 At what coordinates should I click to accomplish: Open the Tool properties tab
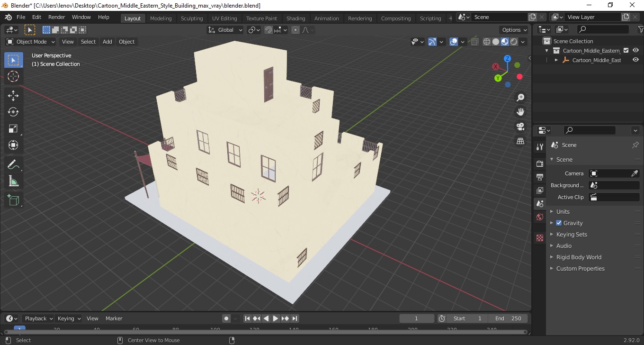pyautogui.click(x=540, y=147)
